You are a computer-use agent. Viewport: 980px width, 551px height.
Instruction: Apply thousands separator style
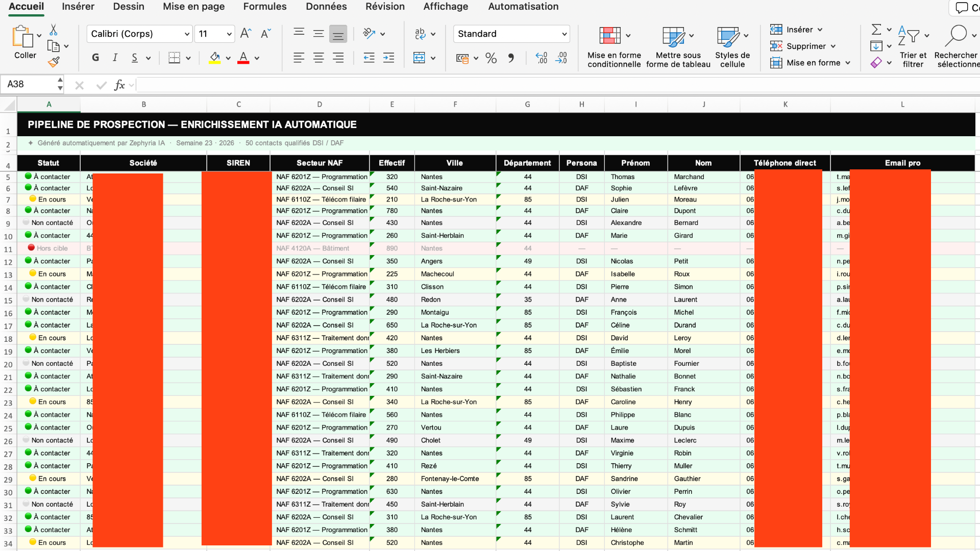coord(511,58)
